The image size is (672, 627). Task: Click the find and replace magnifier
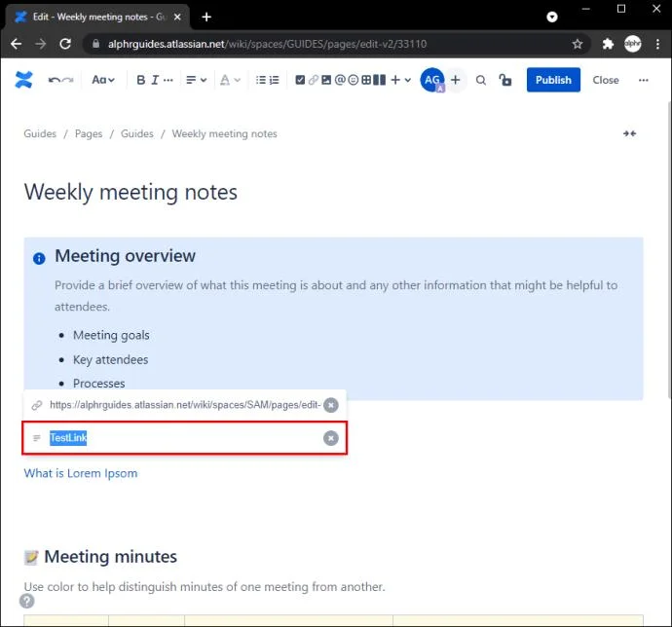click(x=480, y=80)
